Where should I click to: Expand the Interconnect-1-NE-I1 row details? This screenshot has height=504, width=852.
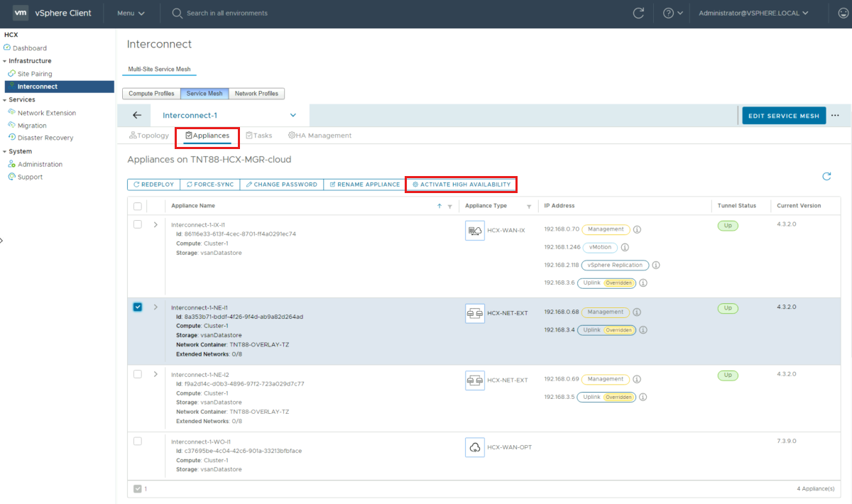155,307
